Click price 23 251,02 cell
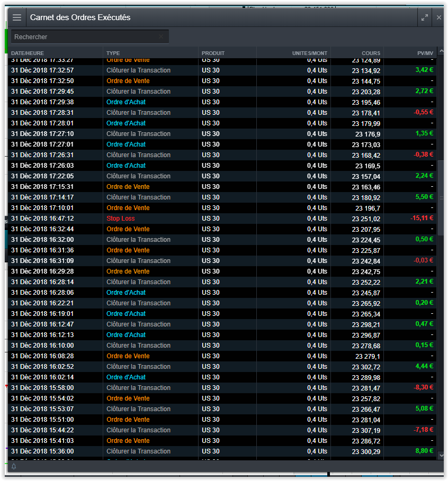 coord(366,219)
